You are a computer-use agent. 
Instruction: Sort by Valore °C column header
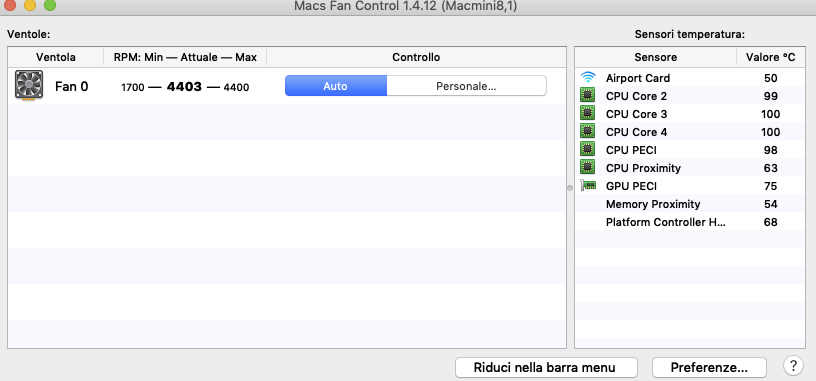click(771, 57)
